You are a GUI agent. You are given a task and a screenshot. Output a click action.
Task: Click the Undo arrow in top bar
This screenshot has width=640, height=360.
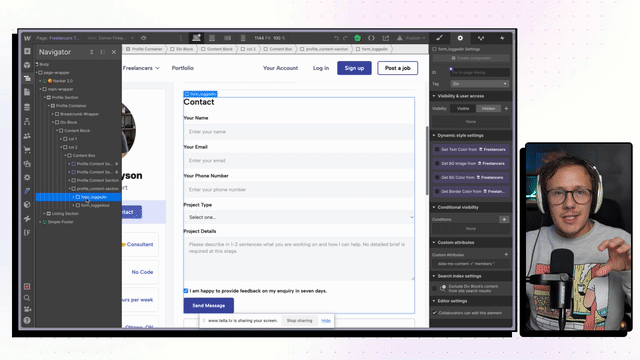pyautogui.click(x=336, y=38)
